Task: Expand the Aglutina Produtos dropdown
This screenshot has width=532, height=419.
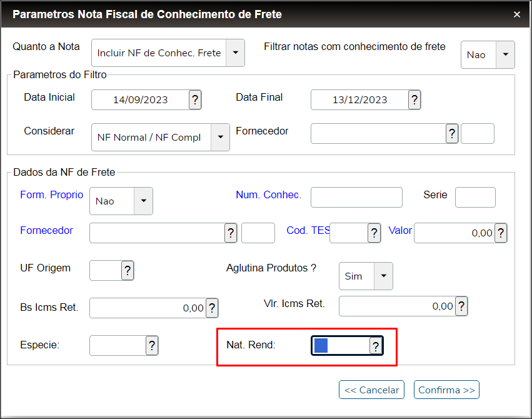Action: [383, 276]
